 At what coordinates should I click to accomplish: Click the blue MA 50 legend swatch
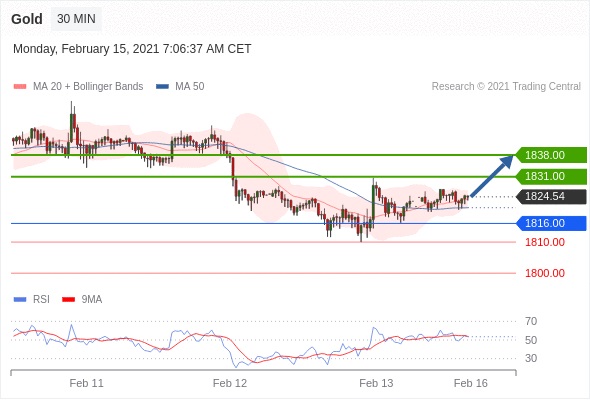coord(162,87)
